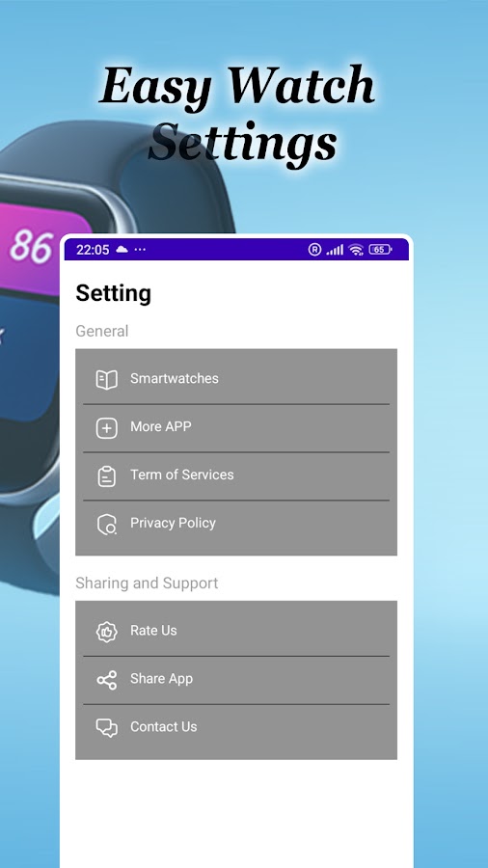Select the Share App option
The width and height of the screenshot is (488, 868).
click(236, 680)
